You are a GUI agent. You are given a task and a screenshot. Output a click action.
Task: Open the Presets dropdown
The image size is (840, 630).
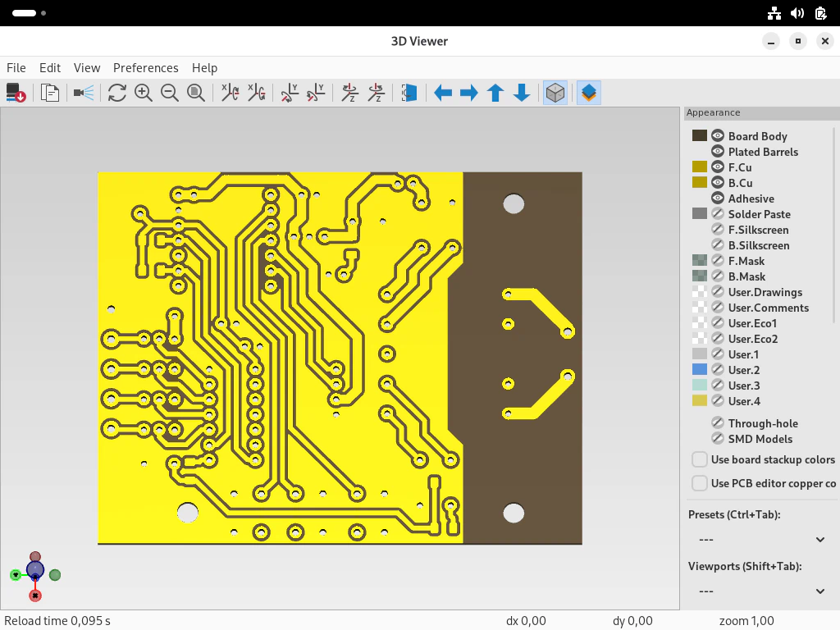761,540
